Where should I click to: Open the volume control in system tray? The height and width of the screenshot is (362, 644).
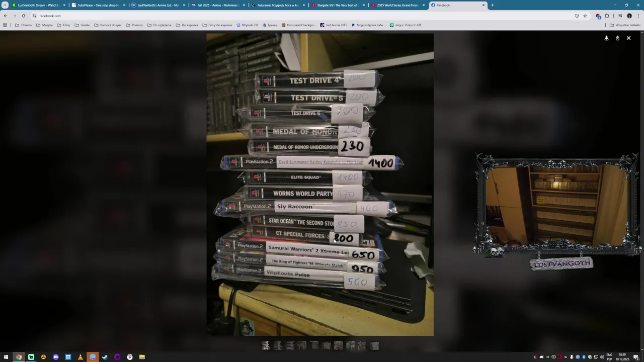[x=602, y=357]
